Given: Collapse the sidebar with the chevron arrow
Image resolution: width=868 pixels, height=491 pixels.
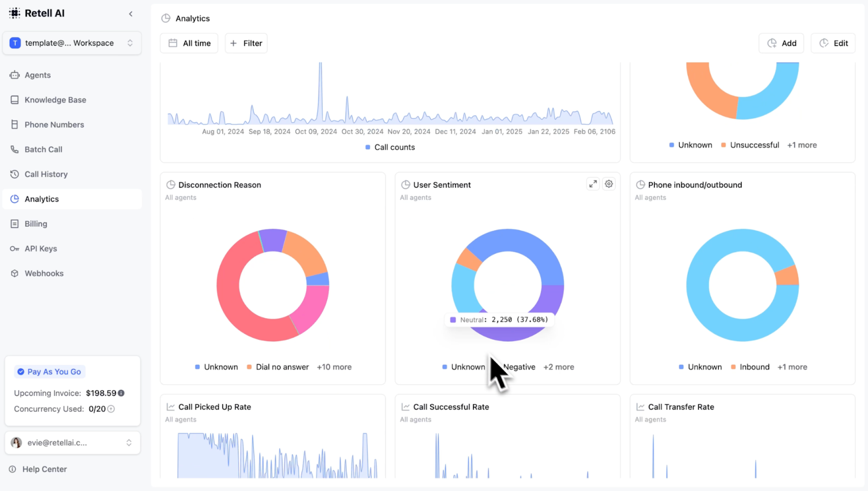Looking at the screenshot, I should pyautogui.click(x=131, y=14).
